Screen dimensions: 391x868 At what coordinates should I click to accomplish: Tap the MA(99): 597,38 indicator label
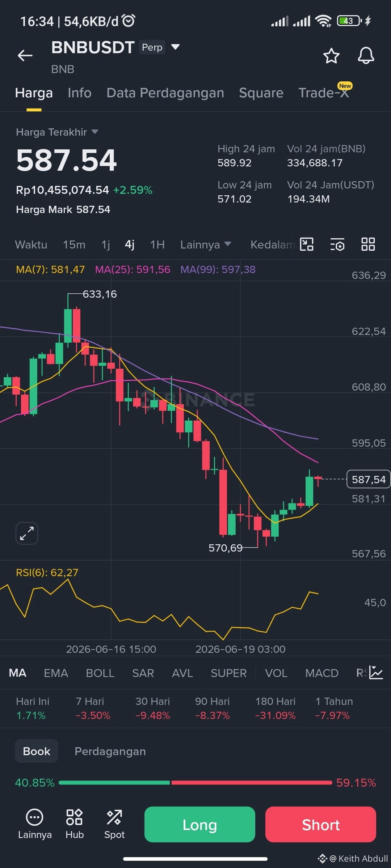tap(218, 269)
